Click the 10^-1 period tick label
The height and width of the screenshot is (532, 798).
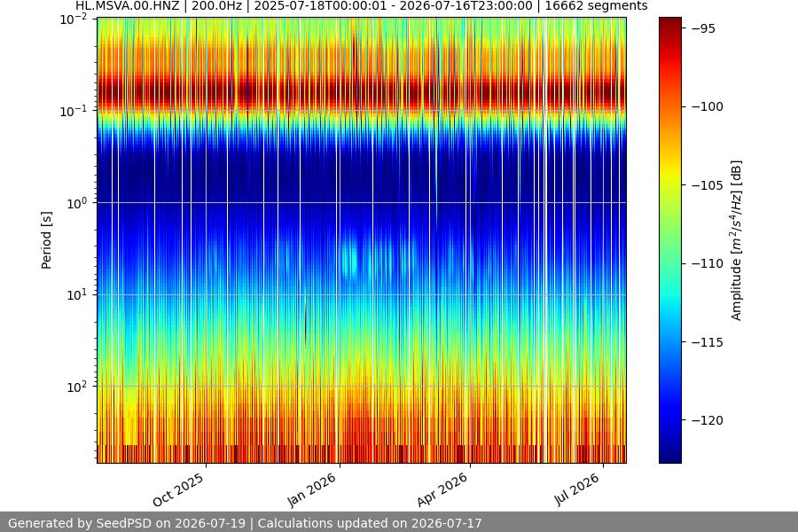coord(74,111)
